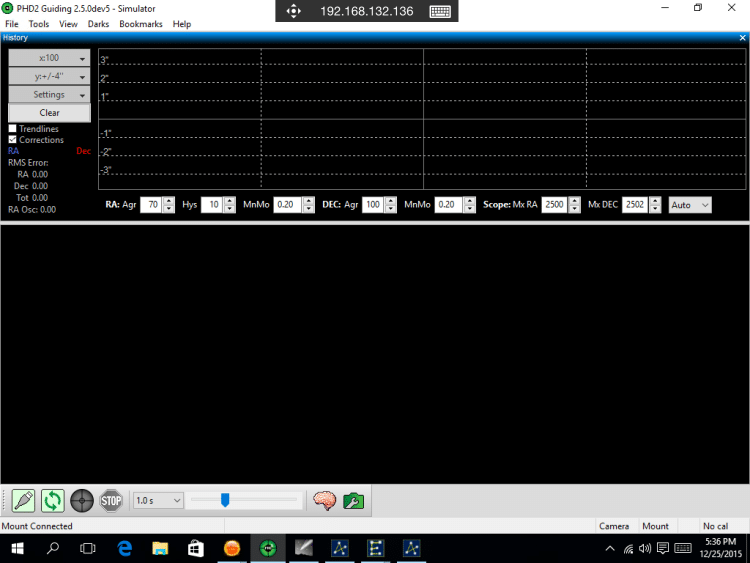Open the View menu

[68, 24]
